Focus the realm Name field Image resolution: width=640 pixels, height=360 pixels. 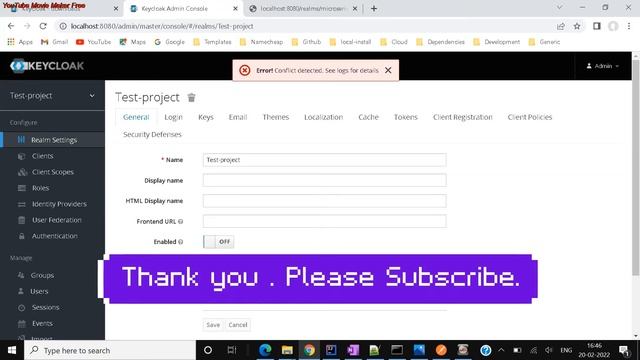tap(324, 160)
